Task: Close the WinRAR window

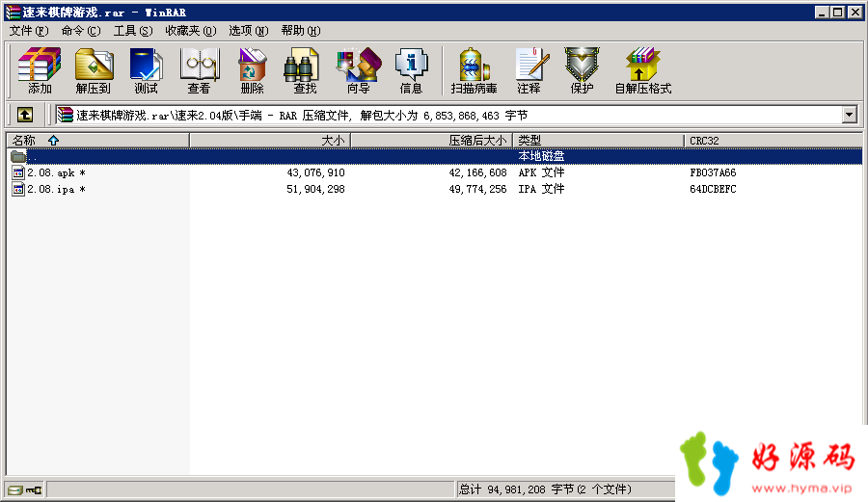Action: point(855,13)
